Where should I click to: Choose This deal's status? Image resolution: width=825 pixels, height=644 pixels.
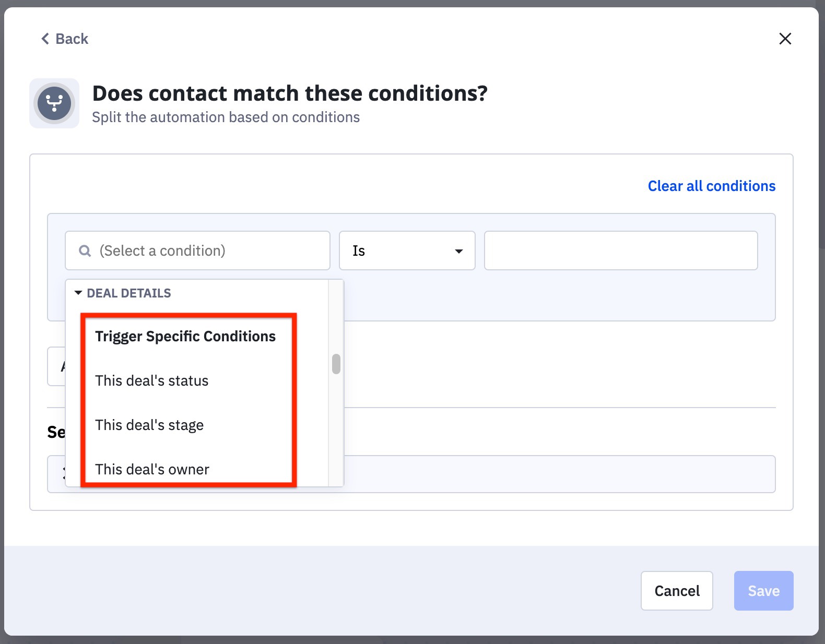point(151,381)
